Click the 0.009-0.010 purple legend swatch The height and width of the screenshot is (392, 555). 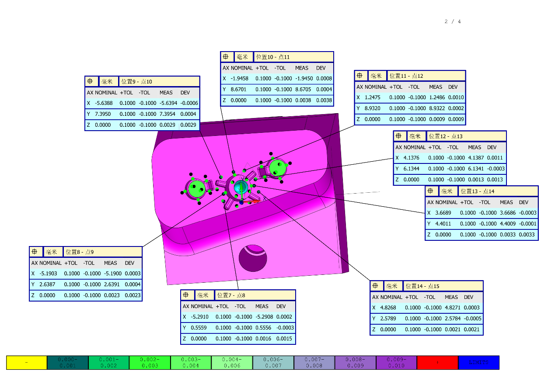point(396,363)
